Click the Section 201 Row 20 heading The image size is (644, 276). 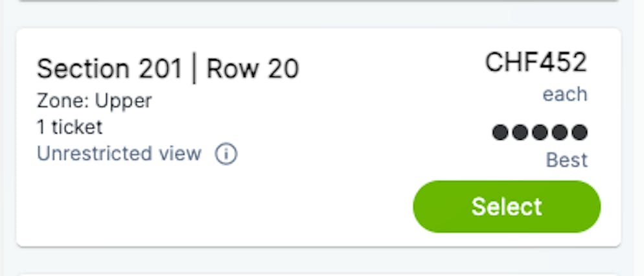[x=168, y=69]
